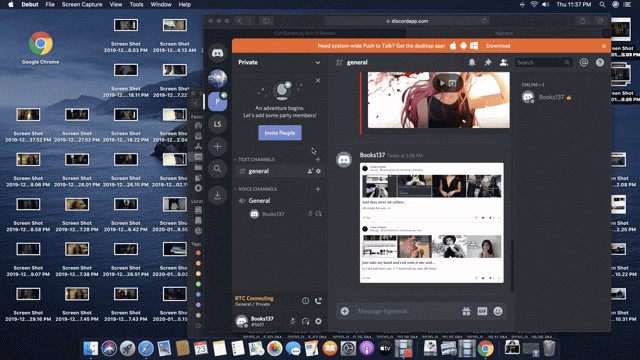
Task: Show pinned messages in general channel
Action: tap(488, 62)
